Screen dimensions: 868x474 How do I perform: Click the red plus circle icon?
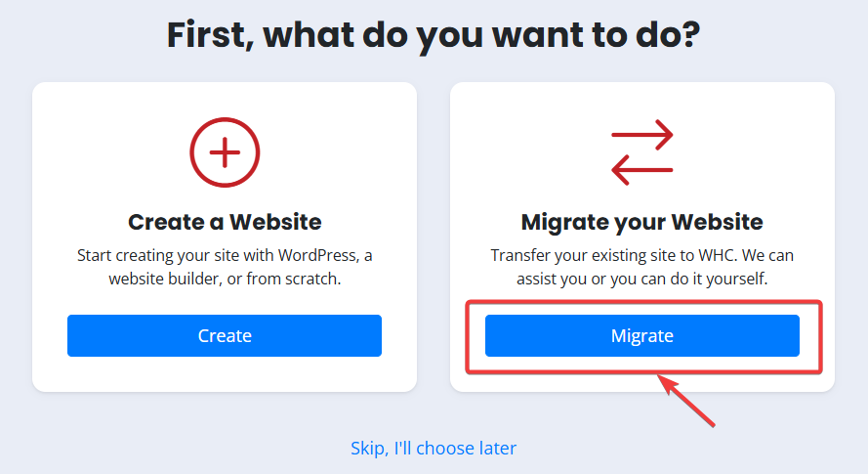coord(225,152)
